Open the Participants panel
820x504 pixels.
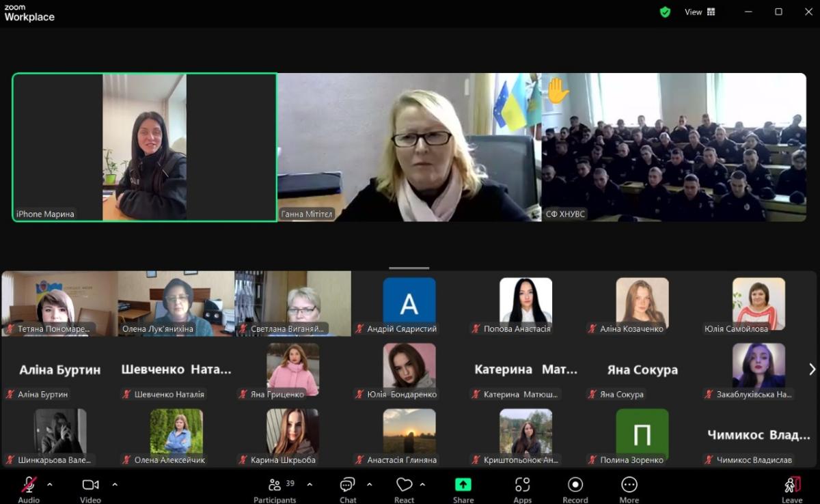coord(275,489)
